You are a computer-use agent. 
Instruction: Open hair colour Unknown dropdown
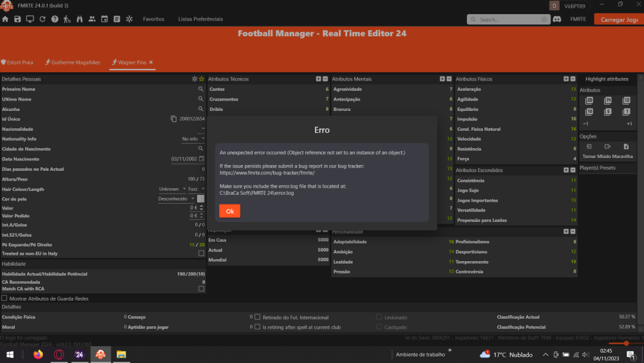pos(173,189)
